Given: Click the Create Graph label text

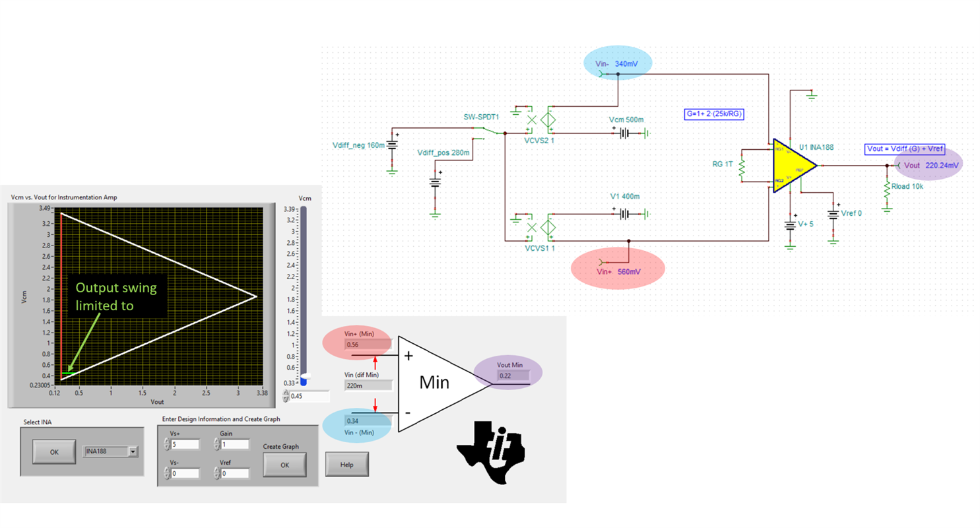Looking at the screenshot, I should 280,446.
